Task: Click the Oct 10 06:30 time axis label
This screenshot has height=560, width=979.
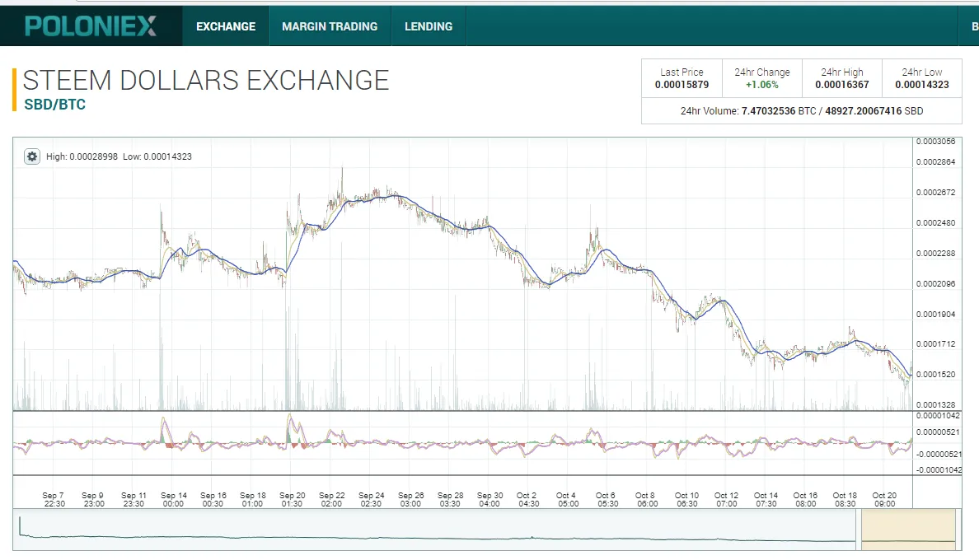Action: (686, 500)
